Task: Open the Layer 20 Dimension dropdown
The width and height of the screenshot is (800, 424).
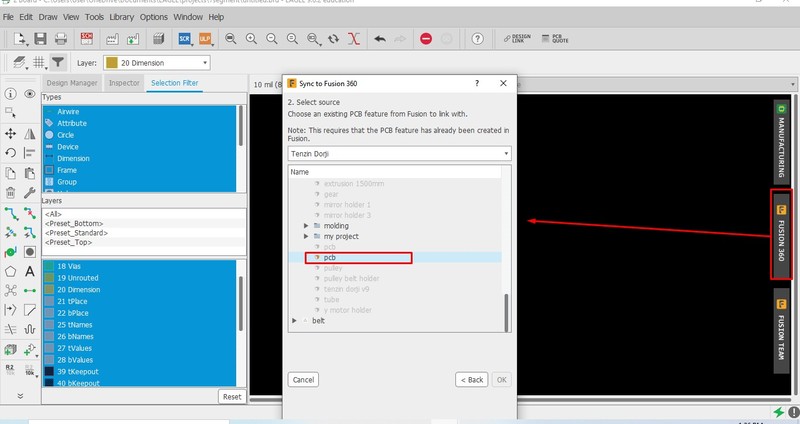Action: (x=157, y=63)
